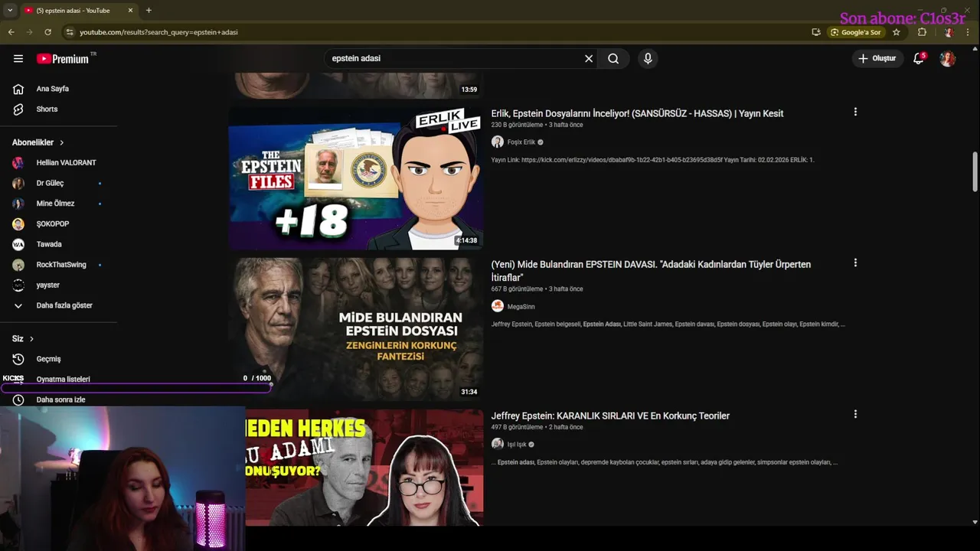Open Işıl Işık channel name
980x551 pixels.
point(517,445)
